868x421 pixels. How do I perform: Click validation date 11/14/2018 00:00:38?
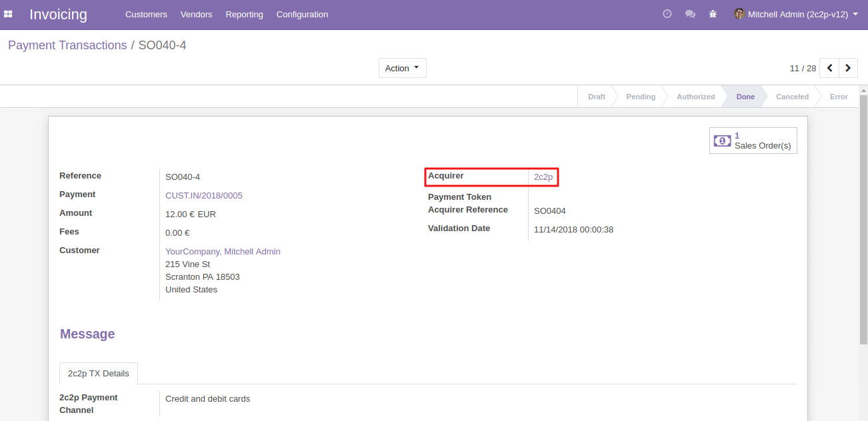point(573,229)
